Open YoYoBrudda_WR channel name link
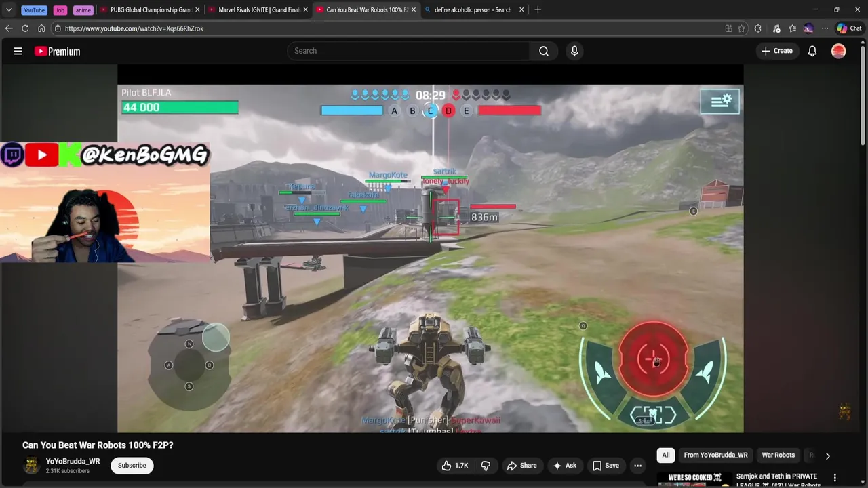This screenshot has height=488, width=868. 73,462
